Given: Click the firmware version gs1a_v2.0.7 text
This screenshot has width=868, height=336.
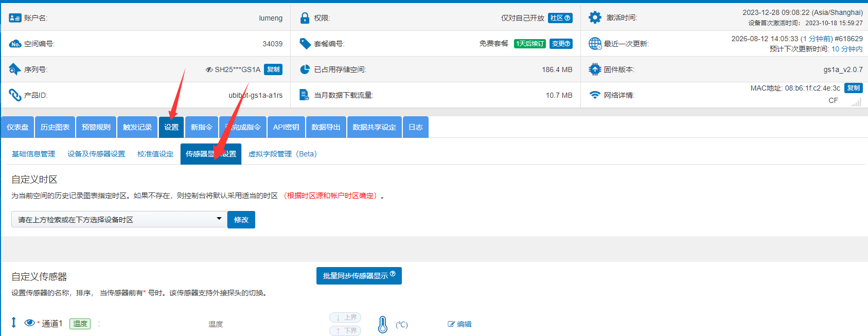Looking at the screenshot, I should 843,69.
